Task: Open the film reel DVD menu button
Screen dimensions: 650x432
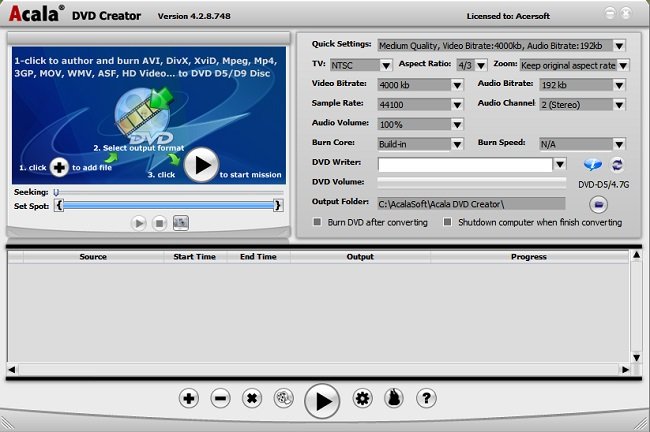Action: tap(284, 399)
